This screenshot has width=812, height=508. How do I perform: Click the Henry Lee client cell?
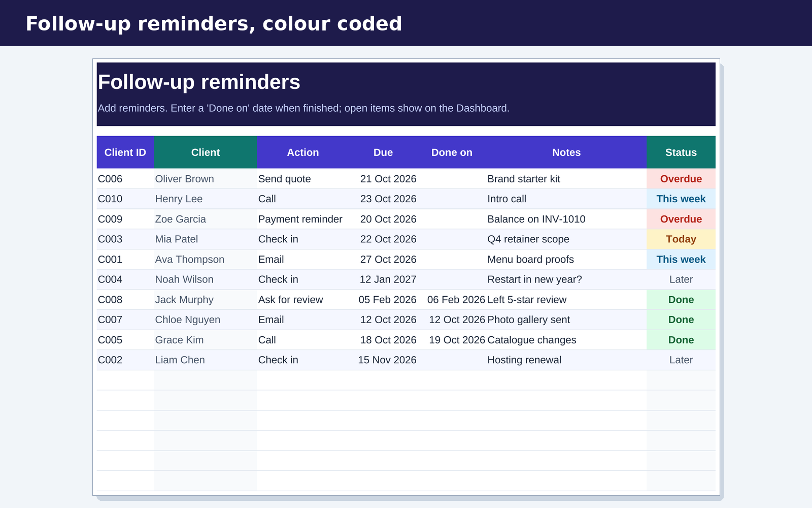click(206, 199)
